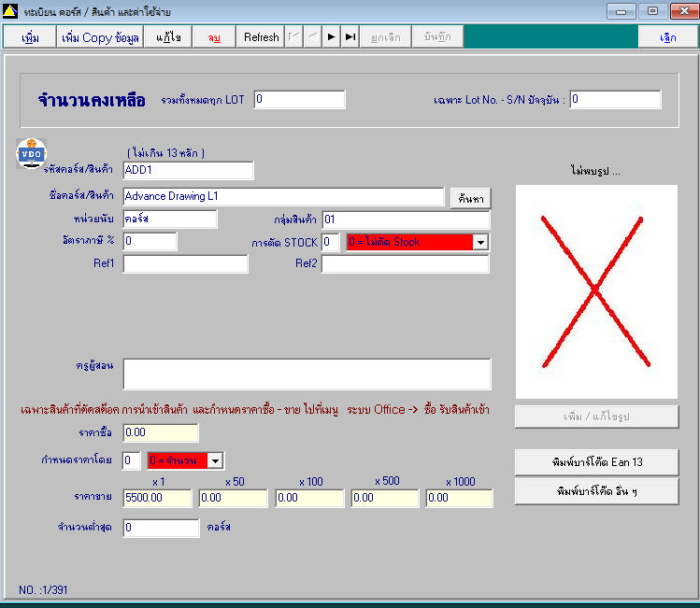This screenshot has height=608, width=700.
Task: Click the other barcode print button
Action: pyautogui.click(x=597, y=491)
